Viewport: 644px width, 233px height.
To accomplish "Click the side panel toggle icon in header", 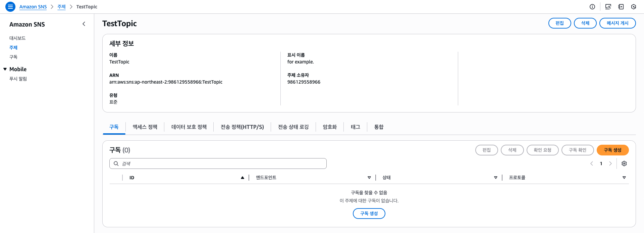I will (621, 7).
